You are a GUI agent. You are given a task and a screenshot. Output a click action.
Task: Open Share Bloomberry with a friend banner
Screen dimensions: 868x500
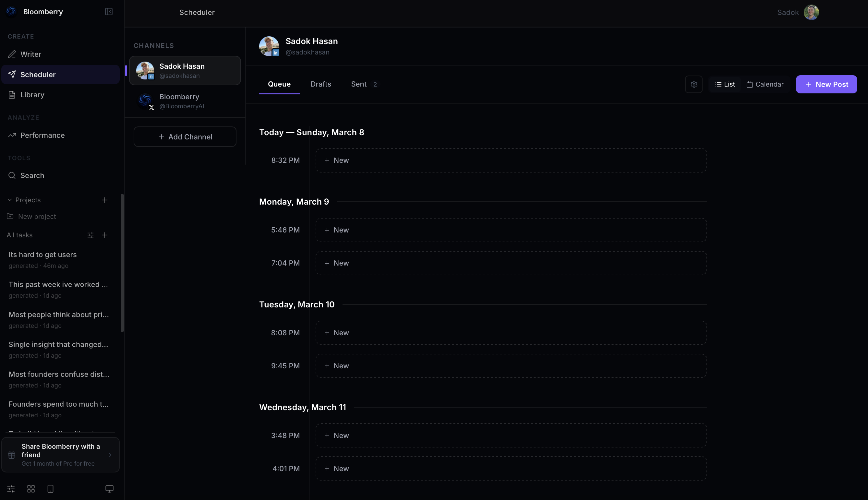coord(60,455)
